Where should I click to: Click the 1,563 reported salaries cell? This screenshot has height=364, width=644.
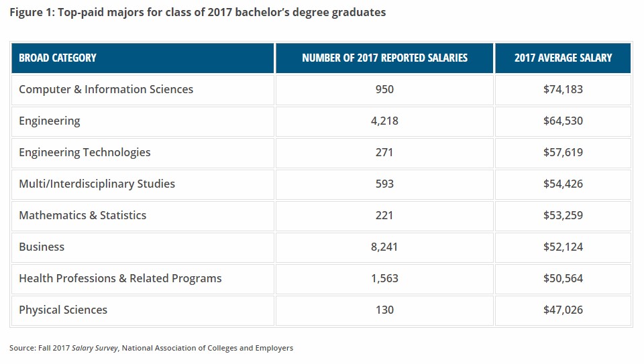pyautogui.click(x=384, y=278)
